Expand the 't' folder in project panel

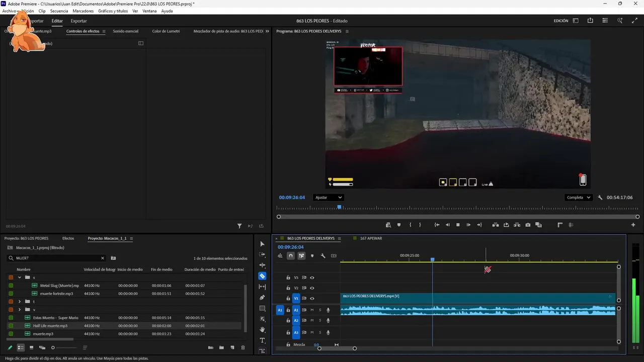[20, 302]
